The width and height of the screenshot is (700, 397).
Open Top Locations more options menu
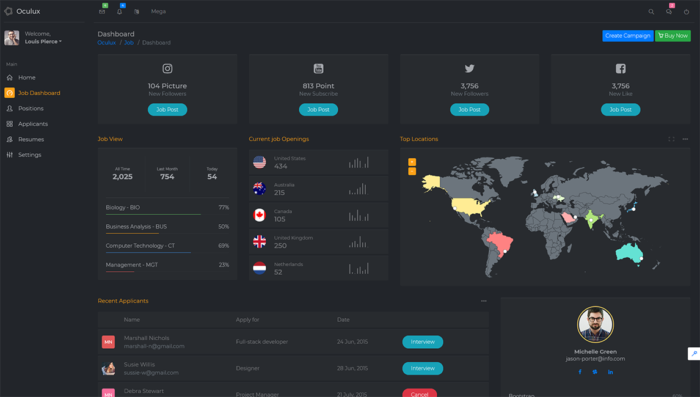[x=685, y=139]
